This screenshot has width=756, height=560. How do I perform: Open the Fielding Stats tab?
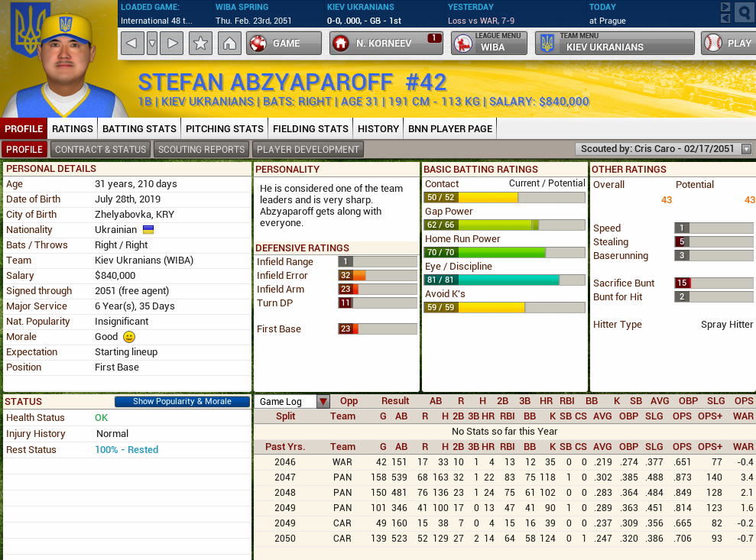(x=310, y=129)
